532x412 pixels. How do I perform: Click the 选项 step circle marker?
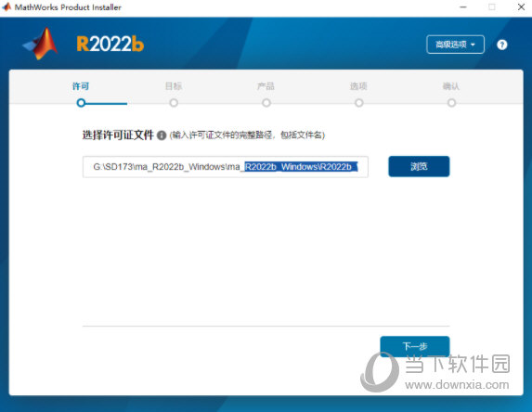(x=359, y=103)
